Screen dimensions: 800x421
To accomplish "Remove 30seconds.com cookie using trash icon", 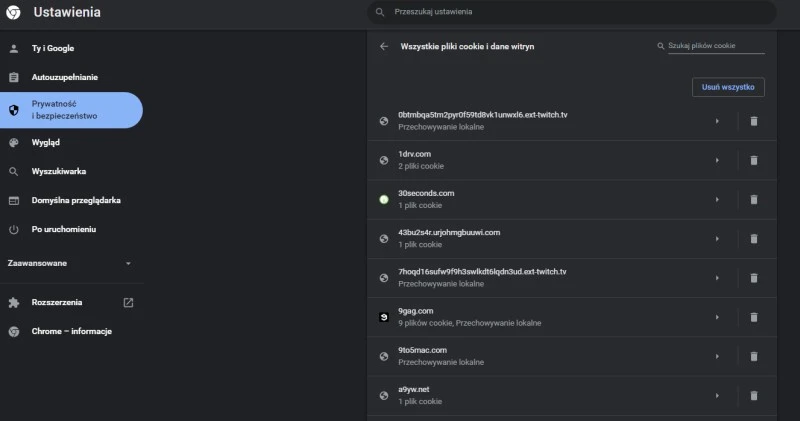I will coord(754,199).
